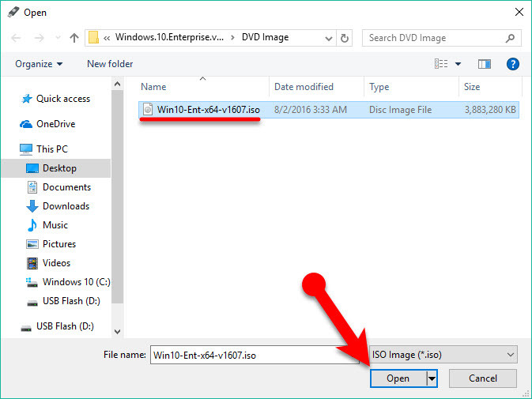Click the search magnifier icon
532x399 pixels.
(x=510, y=38)
